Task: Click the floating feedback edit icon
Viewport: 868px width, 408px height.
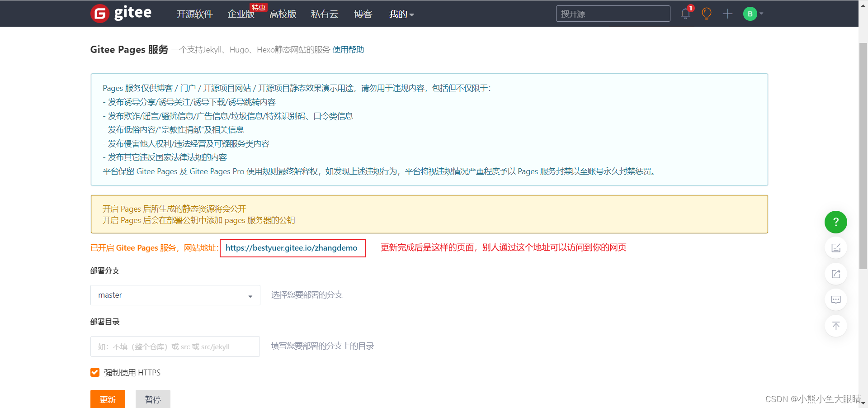Action: (836, 248)
